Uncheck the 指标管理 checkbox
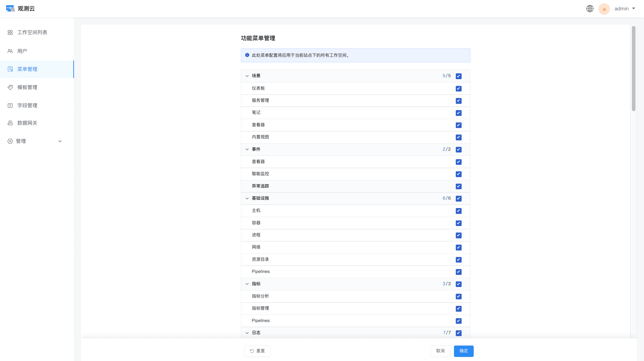Screen dimensions: 644x361 (x=458, y=309)
